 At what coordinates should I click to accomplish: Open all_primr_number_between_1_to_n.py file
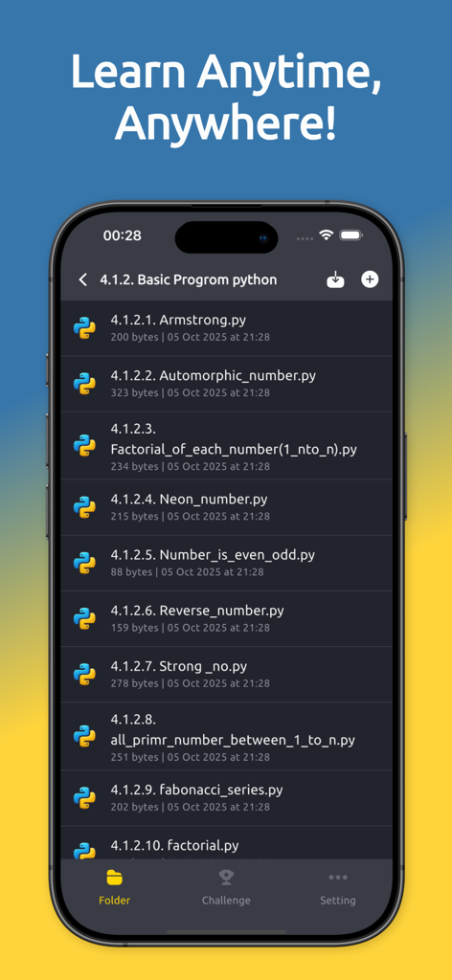(x=226, y=736)
